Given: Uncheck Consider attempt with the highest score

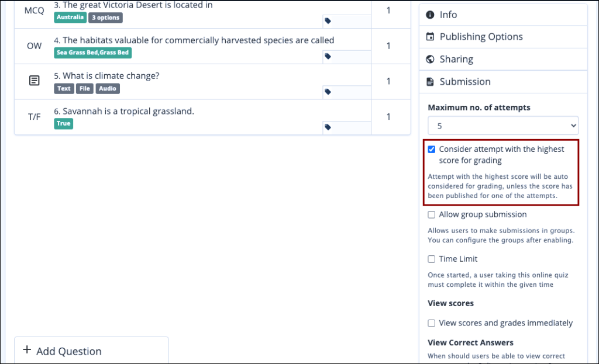Looking at the screenshot, I should [x=432, y=150].
